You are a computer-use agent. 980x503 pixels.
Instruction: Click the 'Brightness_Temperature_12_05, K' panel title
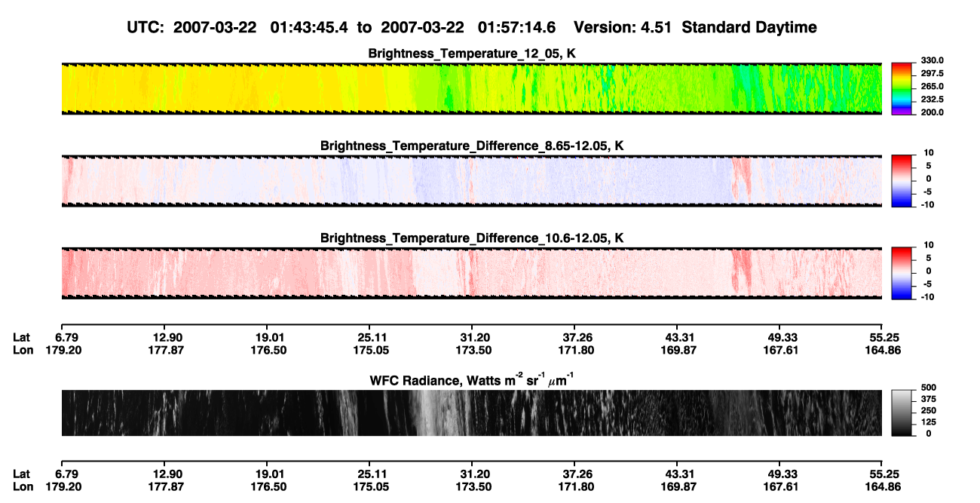[472, 54]
